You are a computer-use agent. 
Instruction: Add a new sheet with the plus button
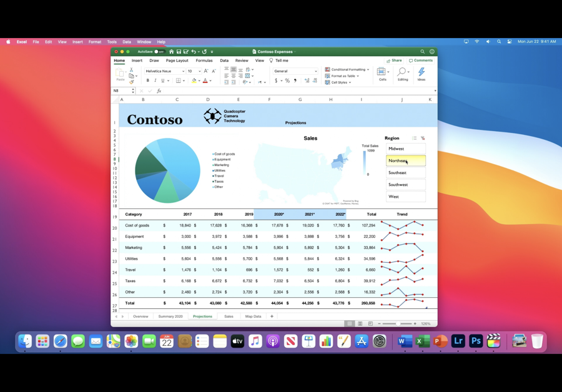click(x=272, y=316)
